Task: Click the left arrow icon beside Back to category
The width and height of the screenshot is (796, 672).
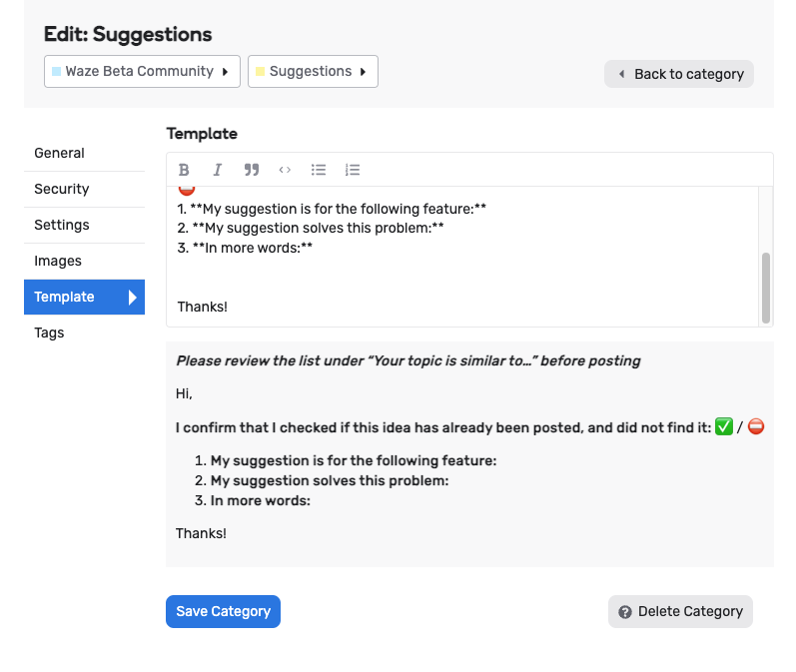Action: 622,74
